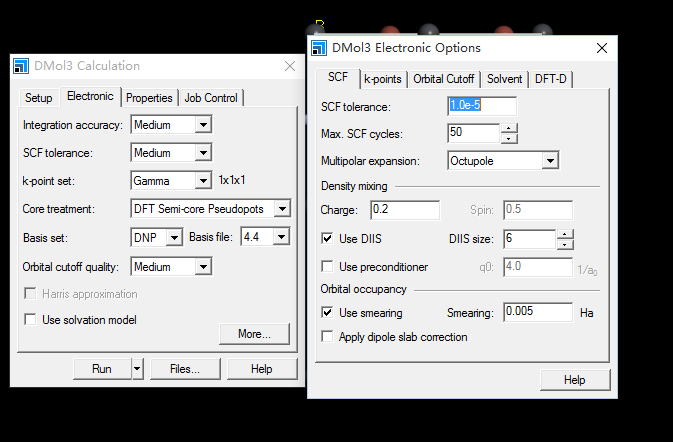Decrease DIIS size with down arrow
Viewport: 673px width, 442px height.
(565, 244)
